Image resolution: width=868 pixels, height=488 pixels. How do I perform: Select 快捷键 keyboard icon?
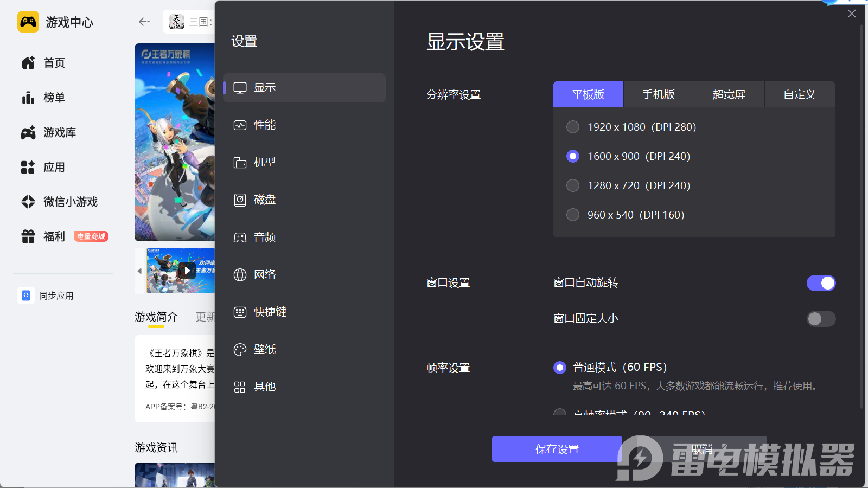tap(240, 312)
